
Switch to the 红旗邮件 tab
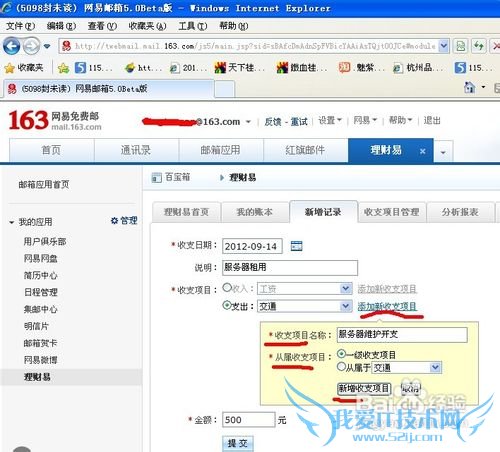305,150
